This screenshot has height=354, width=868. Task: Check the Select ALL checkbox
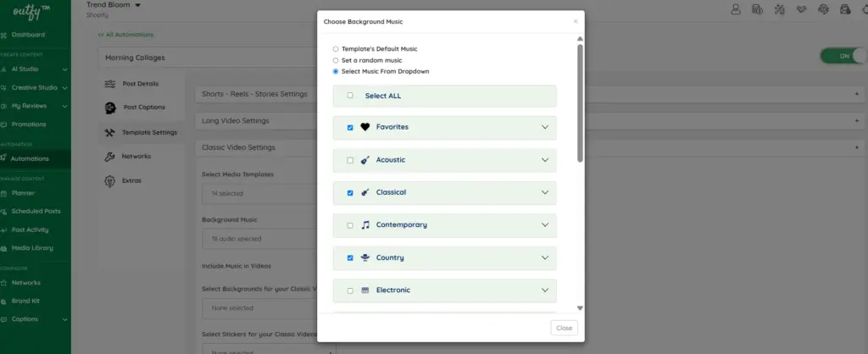350,95
